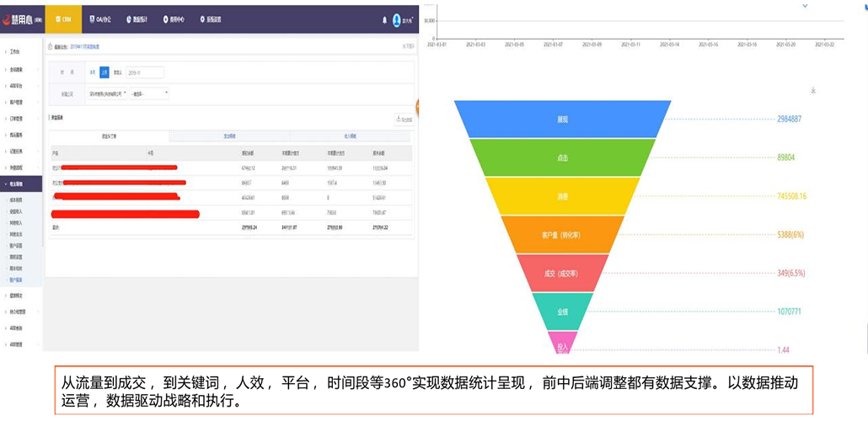Close the announcement bar with the X

pos(408,47)
